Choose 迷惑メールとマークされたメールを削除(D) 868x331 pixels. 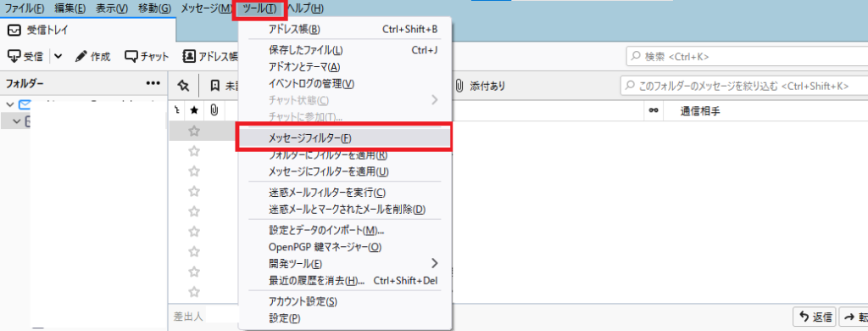345,210
